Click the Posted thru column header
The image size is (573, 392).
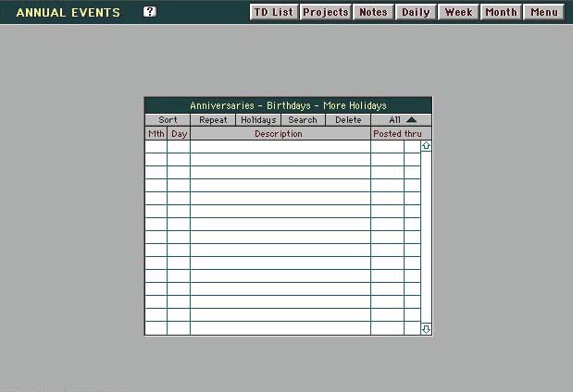[x=401, y=134]
